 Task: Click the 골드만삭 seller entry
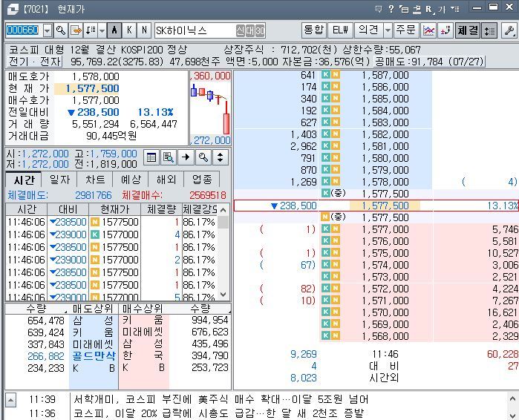tap(94, 356)
